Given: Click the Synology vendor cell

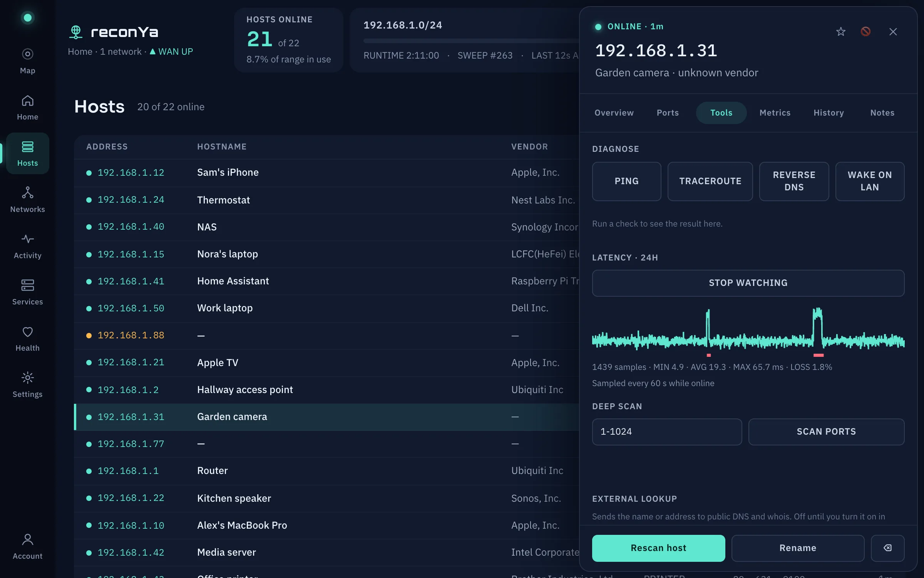Looking at the screenshot, I should (545, 227).
